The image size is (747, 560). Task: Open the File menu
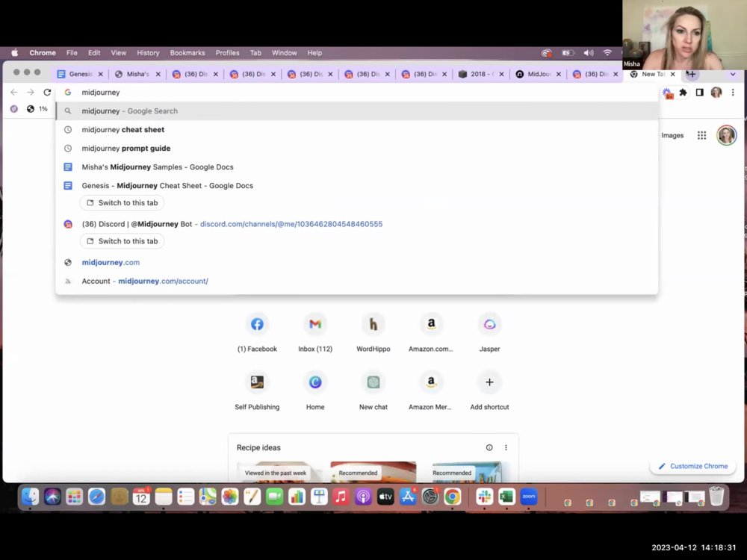(72, 53)
